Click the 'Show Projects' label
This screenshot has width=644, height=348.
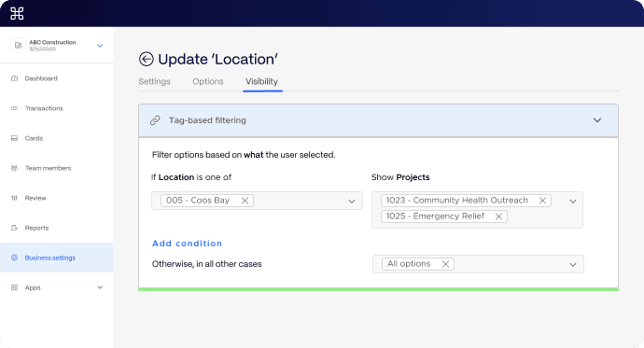click(400, 177)
